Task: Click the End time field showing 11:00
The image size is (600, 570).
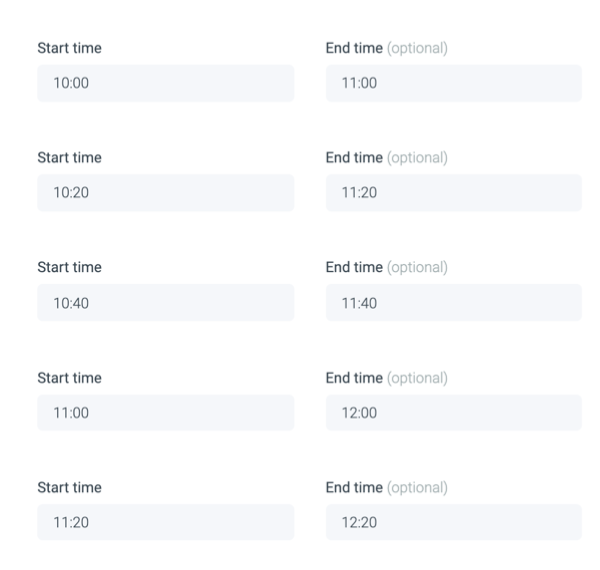Action: (x=453, y=83)
